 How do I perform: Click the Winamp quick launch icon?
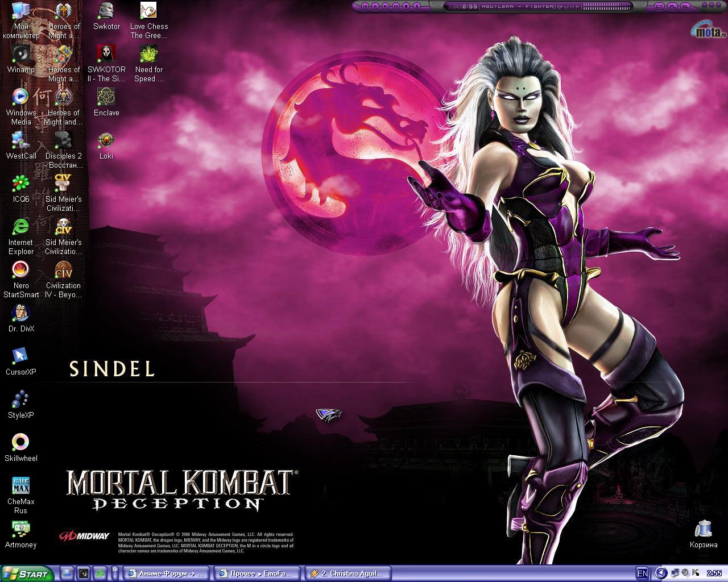(x=84, y=573)
